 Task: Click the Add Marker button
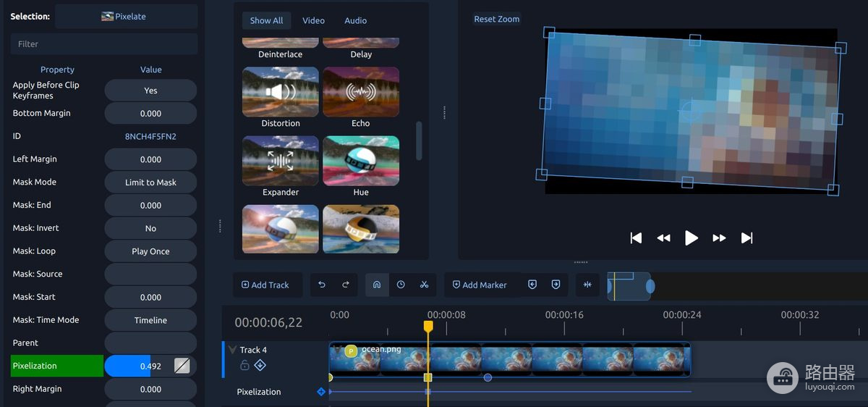tap(480, 285)
